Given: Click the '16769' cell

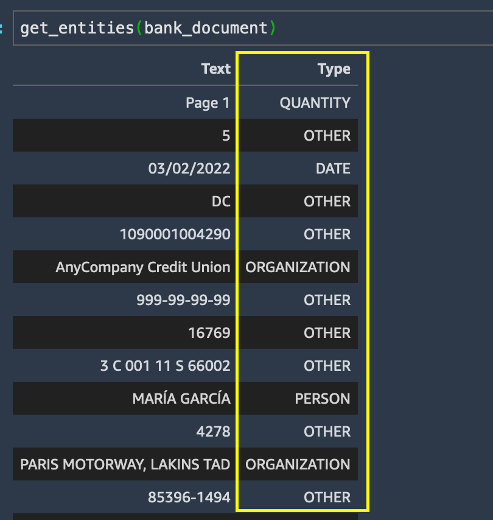Looking at the screenshot, I should tap(209, 333).
